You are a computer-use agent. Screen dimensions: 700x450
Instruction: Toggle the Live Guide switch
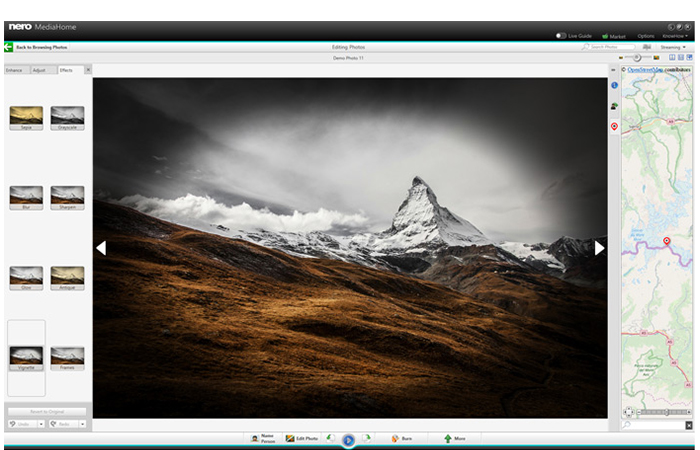[x=561, y=36]
